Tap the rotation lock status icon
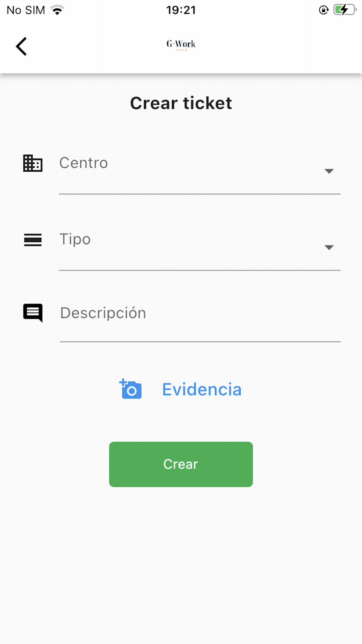362x644 pixels. (324, 10)
